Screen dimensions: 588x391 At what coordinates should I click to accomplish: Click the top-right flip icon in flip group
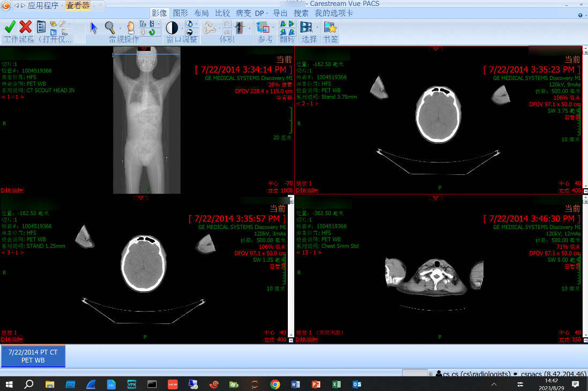tap(292, 24)
